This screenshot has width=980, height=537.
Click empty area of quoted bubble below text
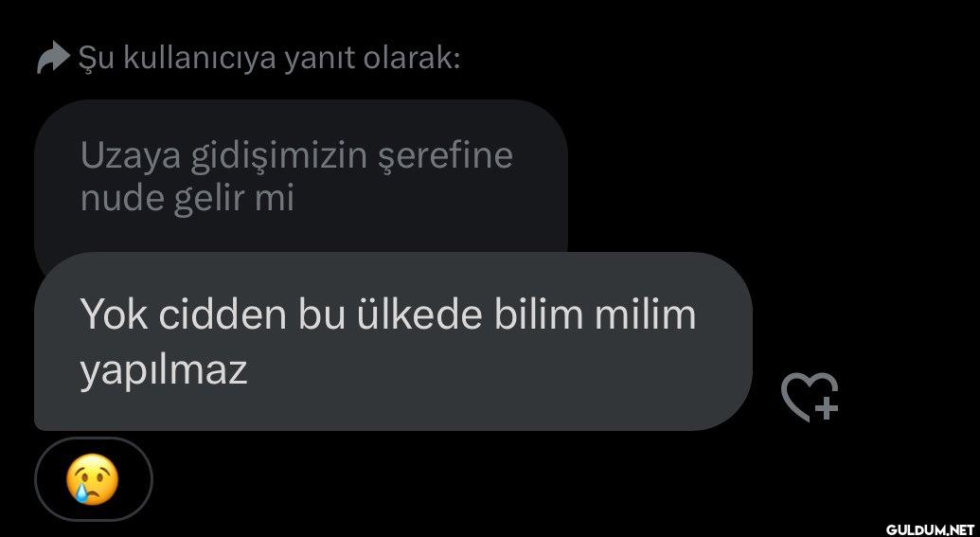[x=300, y=235]
